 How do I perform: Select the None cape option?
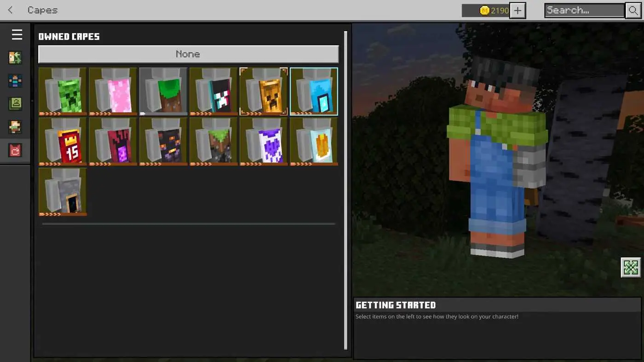click(x=189, y=54)
